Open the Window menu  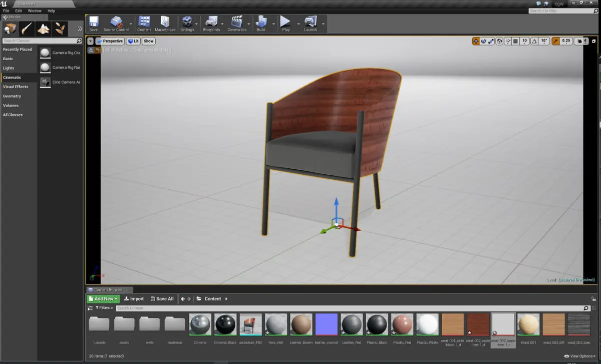pos(35,11)
